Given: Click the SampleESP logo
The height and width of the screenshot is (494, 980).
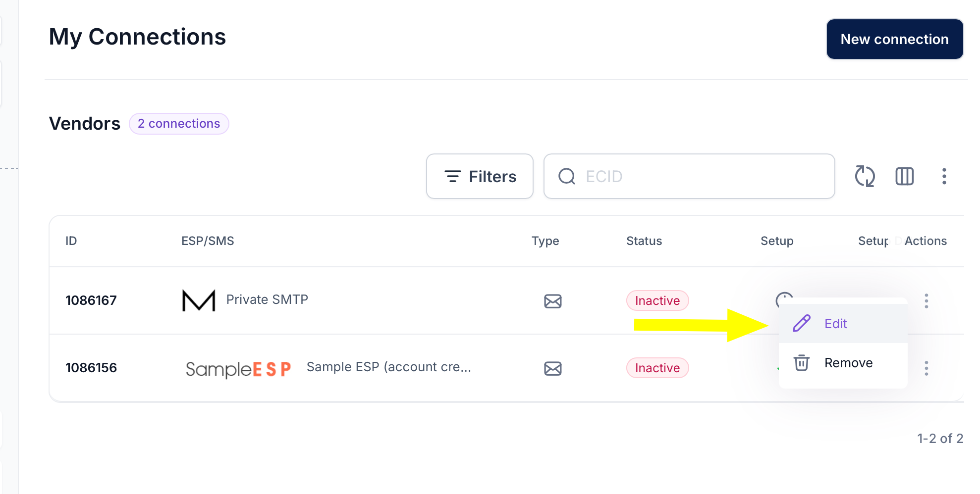Looking at the screenshot, I should pos(238,369).
